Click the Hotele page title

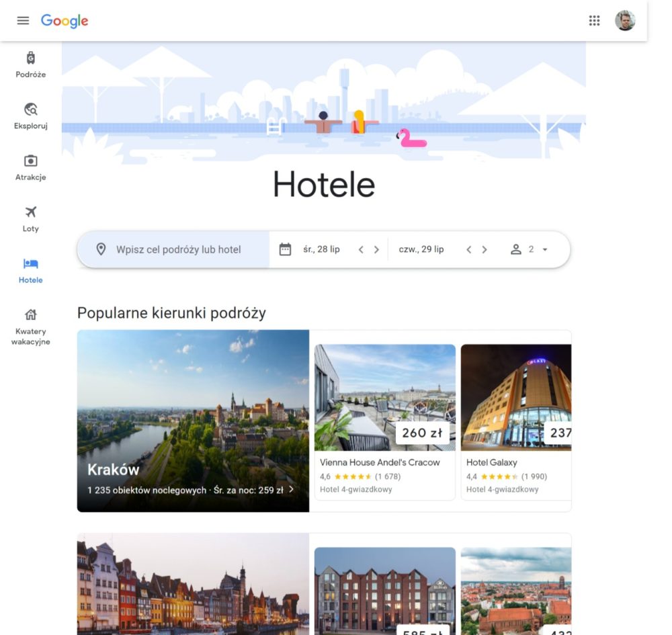coord(324,184)
